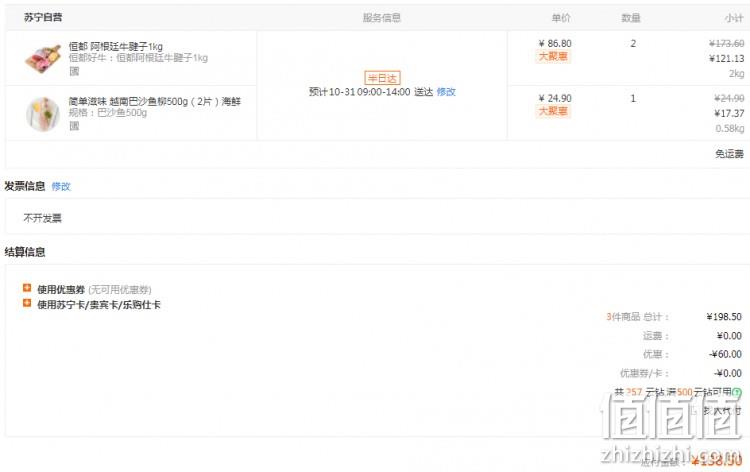Click the 使用优惠券 label text

pyautogui.click(x=61, y=289)
